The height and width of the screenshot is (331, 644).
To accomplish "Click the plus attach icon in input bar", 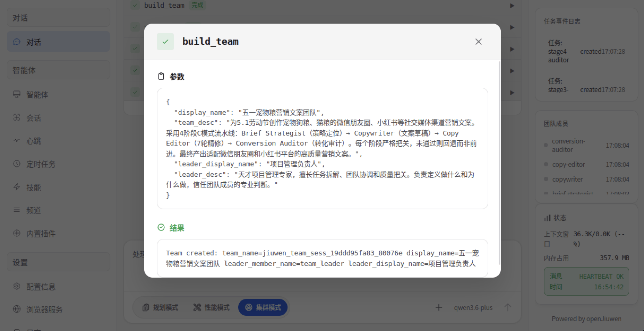I will 439,307.
